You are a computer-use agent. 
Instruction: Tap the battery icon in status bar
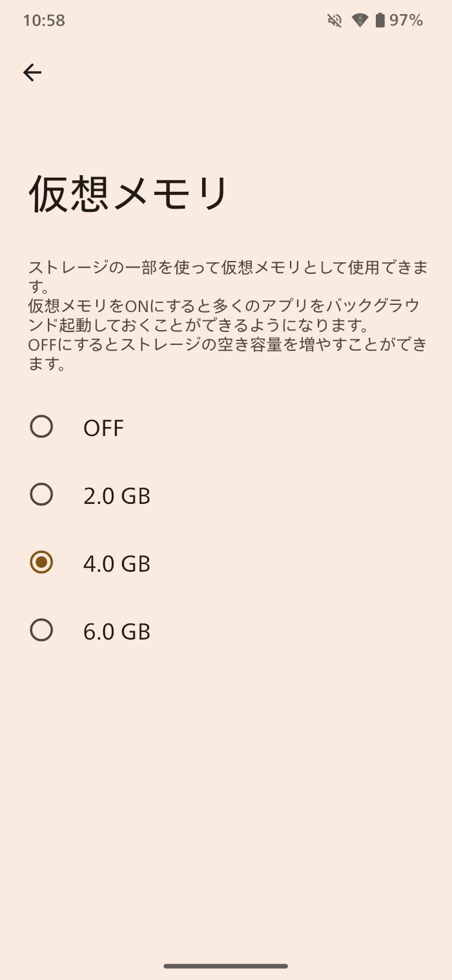click(x=380, y=21)
